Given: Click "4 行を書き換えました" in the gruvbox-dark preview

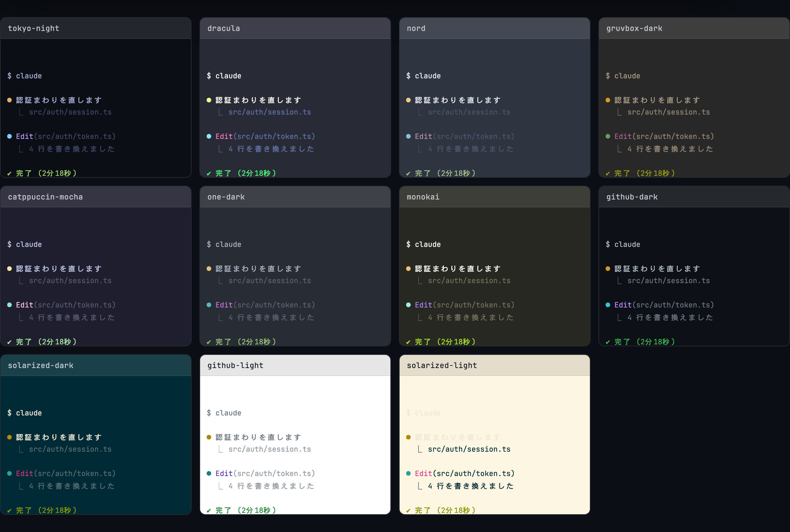Looking at the screenshot, I should tap(670, 149).
